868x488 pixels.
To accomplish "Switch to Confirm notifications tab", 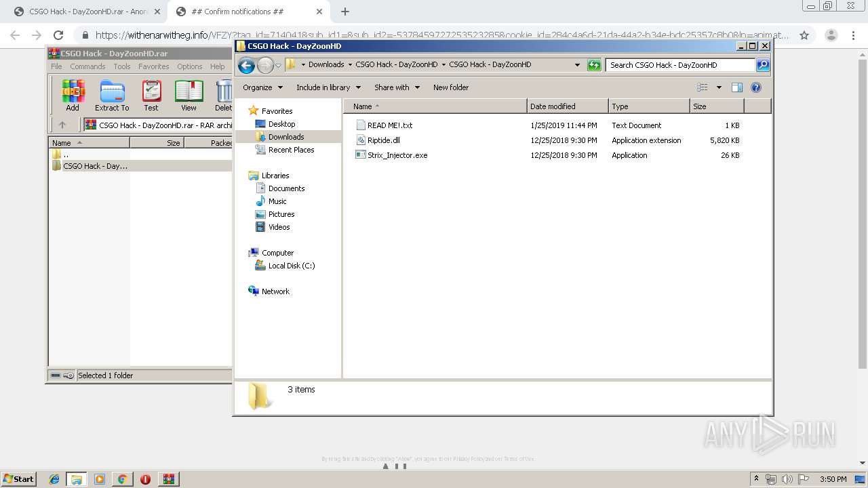I will 248,12.
